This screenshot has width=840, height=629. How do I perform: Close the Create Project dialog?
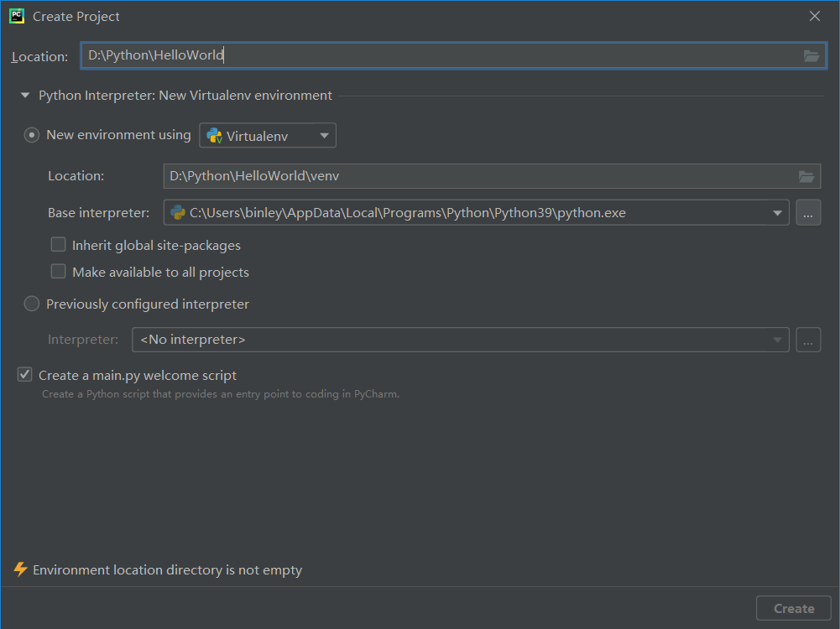814,16
